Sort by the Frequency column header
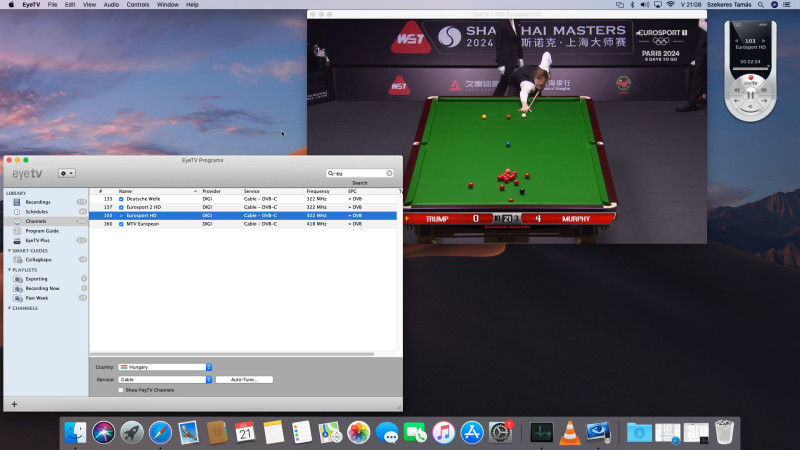The width and height of the screenshot is (800, 450). click(x=324, y=191)
